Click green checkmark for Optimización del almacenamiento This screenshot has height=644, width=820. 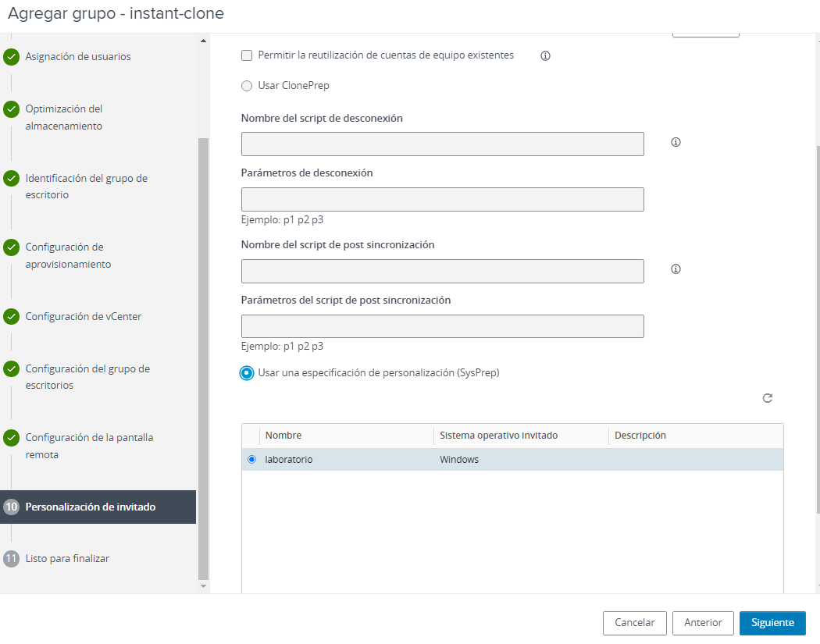click(x=11, y=109)
